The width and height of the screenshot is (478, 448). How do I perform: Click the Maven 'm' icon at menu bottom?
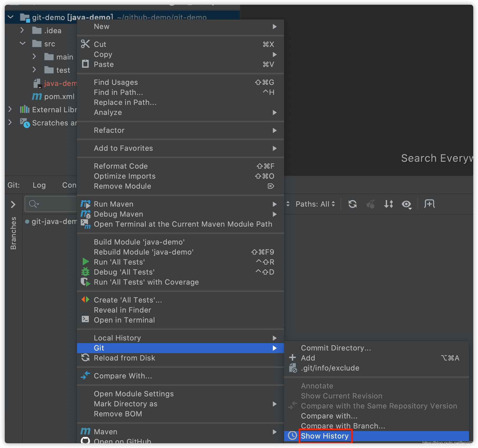[x=85, y=431]
